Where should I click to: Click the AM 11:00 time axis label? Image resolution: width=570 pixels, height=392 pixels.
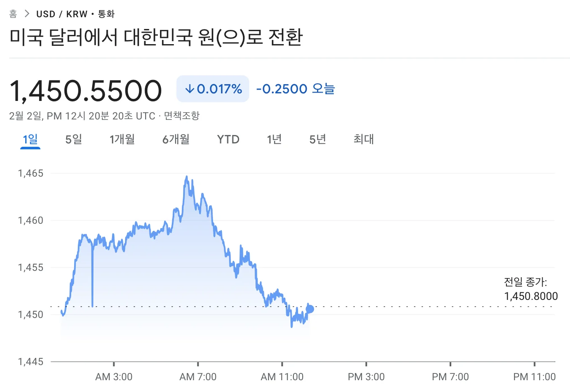pyautogui.click(x=282, y=376)
